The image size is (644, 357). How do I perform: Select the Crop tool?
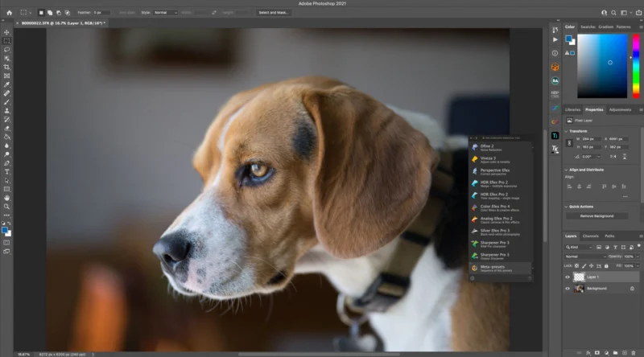point(6,67)
